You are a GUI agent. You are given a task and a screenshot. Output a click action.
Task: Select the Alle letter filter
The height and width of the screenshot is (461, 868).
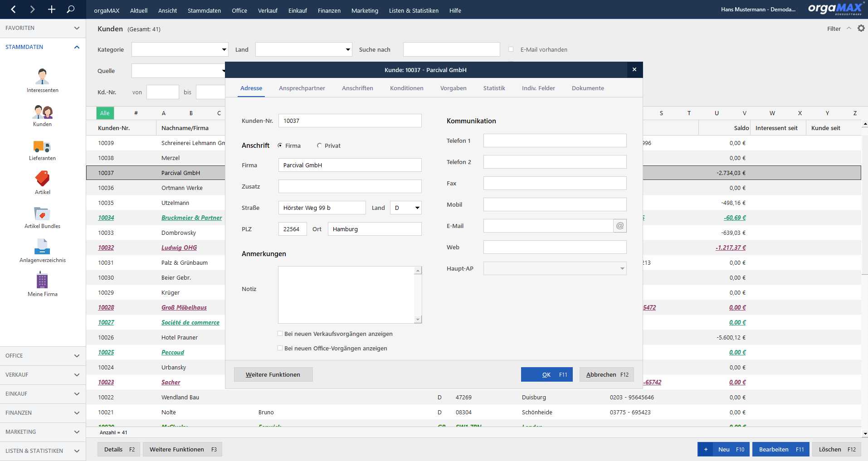[x=105, y=113]
